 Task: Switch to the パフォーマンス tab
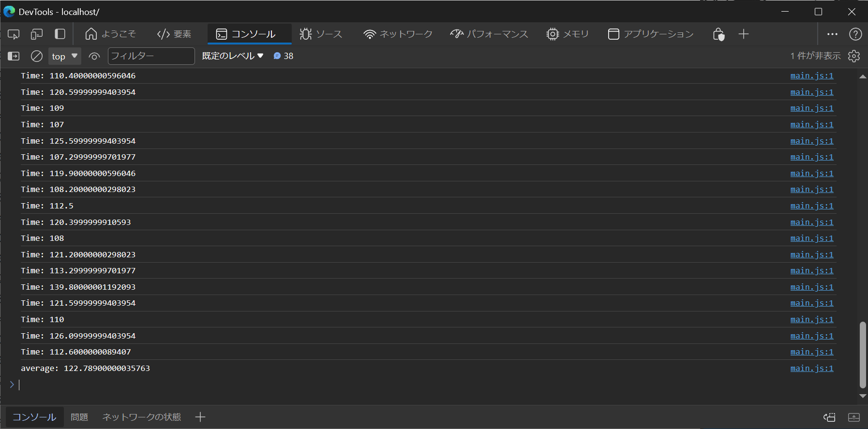(489, 34)
